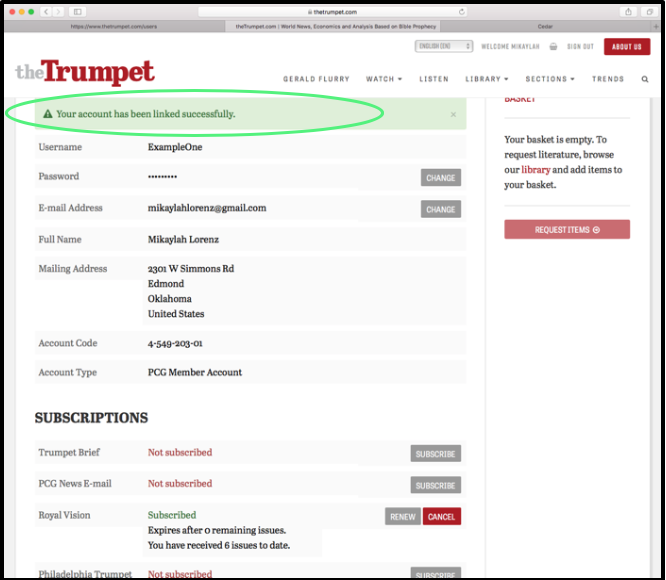666x580 pixels.
Task: Click Welcome Mikaylah link
Action: coord(510,46)
